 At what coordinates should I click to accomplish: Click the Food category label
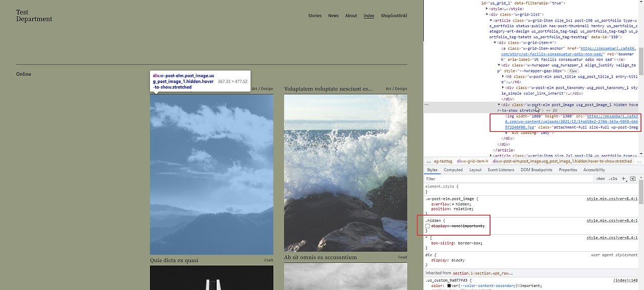[x=403, y=257]
